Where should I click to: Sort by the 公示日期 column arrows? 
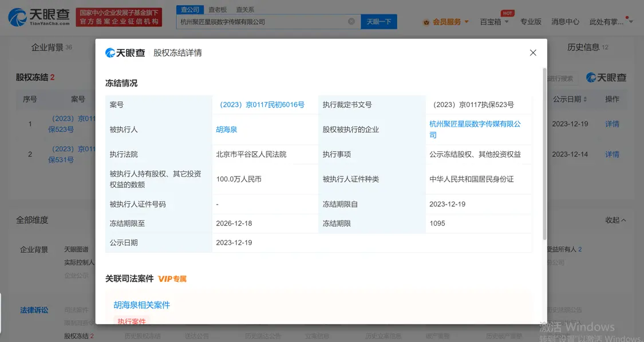(x=585, y=100)
